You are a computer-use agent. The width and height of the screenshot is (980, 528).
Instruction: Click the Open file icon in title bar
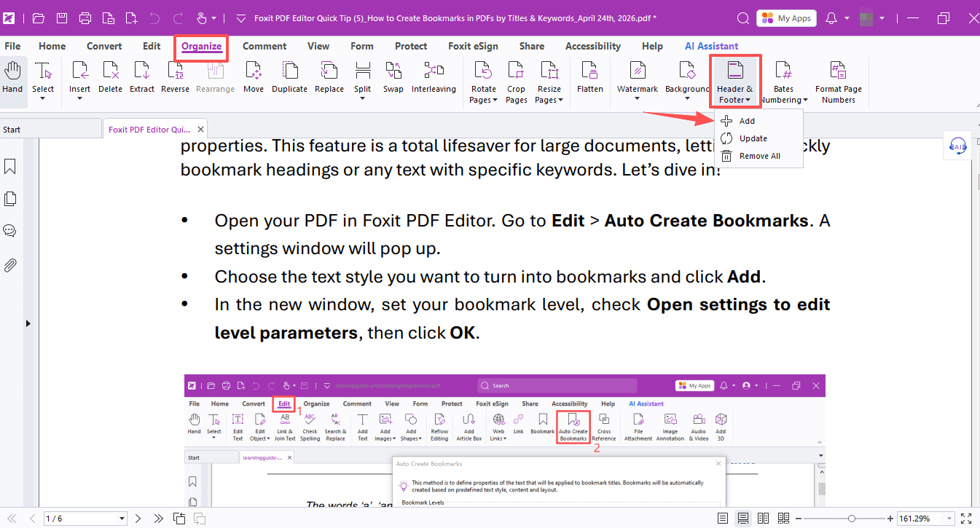coord(39,18)
